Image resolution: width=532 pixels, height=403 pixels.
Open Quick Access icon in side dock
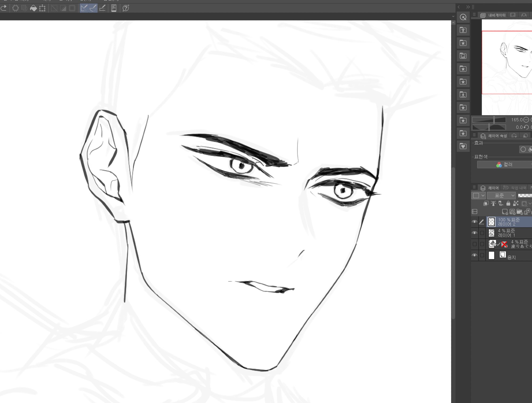[463, 17]
